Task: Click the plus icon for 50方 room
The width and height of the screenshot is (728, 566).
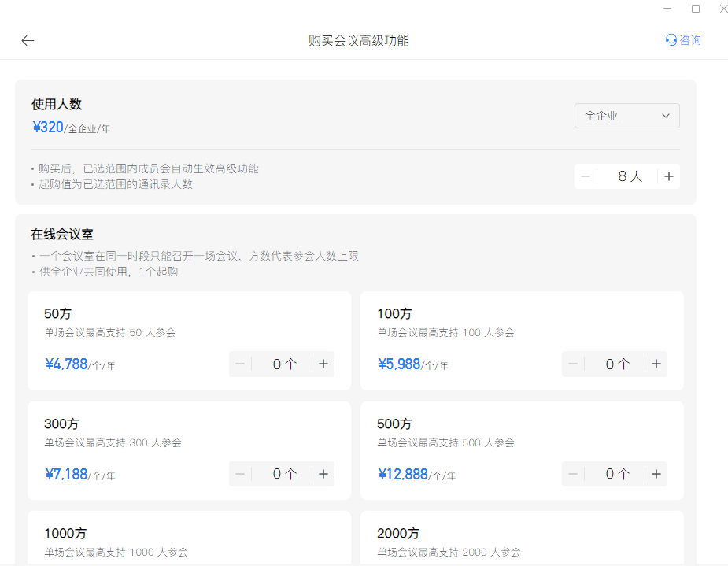Action: pyautogui.click(x=323, y=364)
